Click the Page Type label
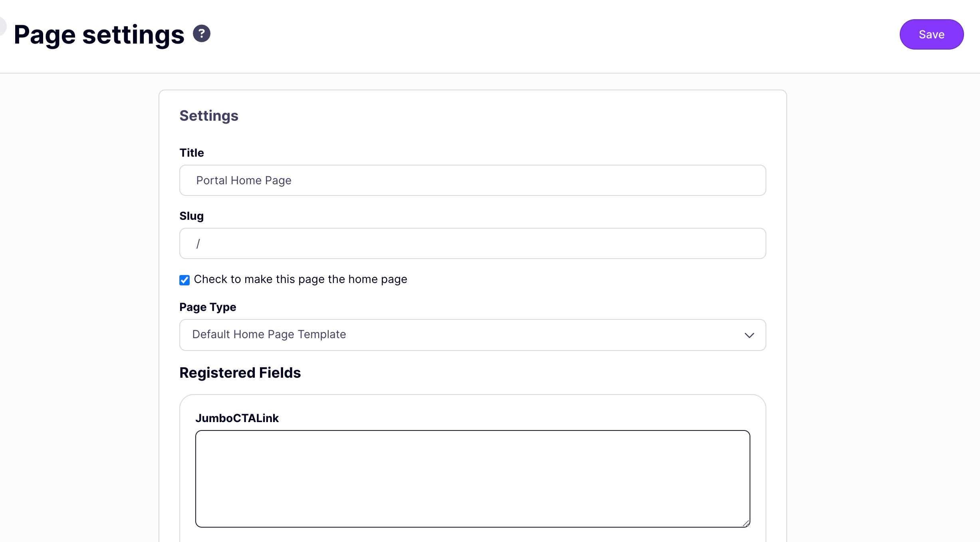980x542 pixels. pos(207,307)
